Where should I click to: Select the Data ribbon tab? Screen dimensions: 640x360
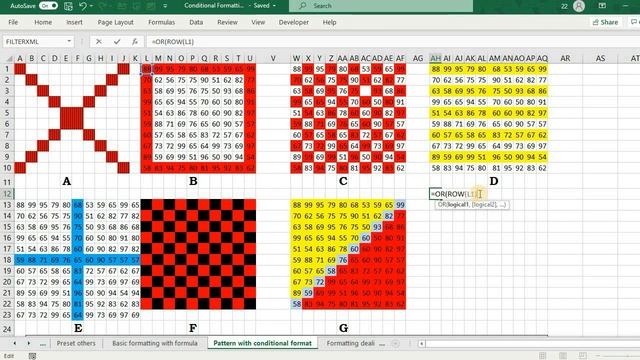pyautogui.click(x=196, y=22)
